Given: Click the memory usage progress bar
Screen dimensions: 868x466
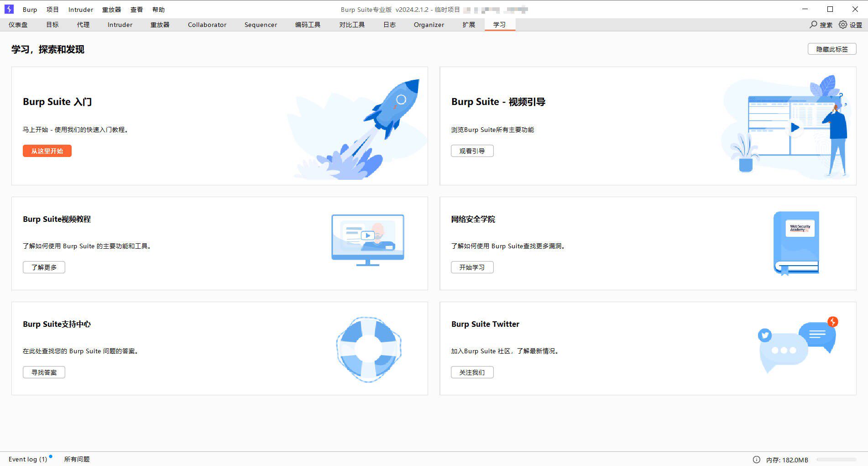Looking at the screenshot, I should 836,460.
